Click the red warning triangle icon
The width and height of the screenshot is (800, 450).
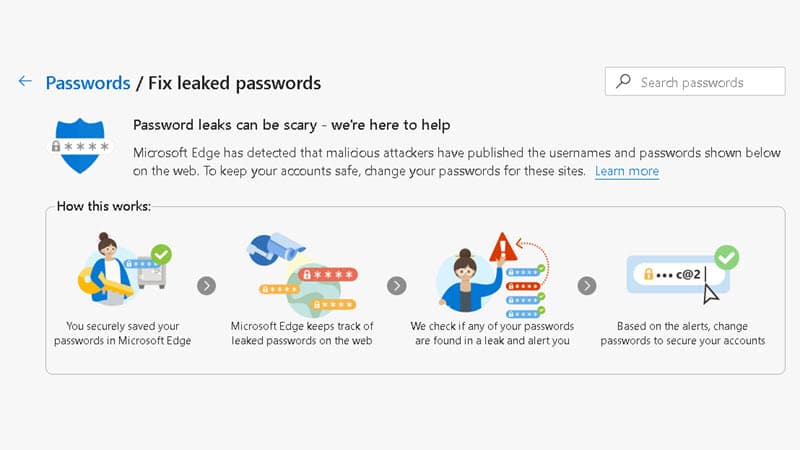tap(503, 248)
